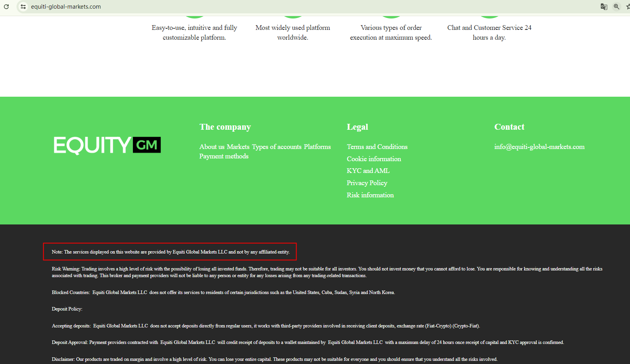This screenshot has width=630, height=364.
Task: Click the "Risk Warning" paragraph
Action: [x=327, y=272]
